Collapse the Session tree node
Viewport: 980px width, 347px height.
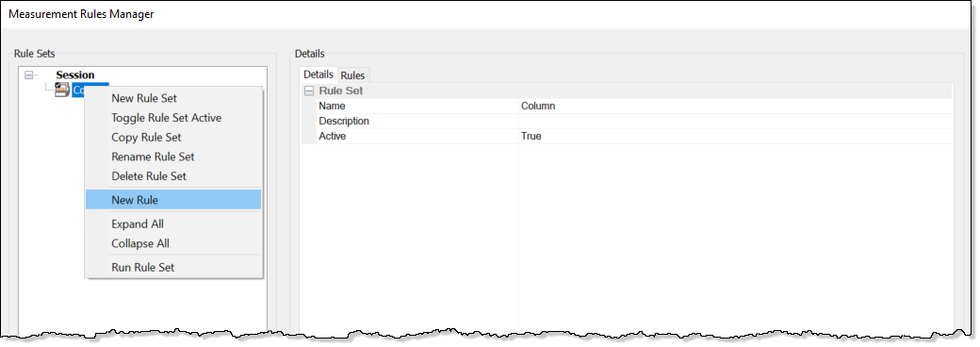click(28, 75)
